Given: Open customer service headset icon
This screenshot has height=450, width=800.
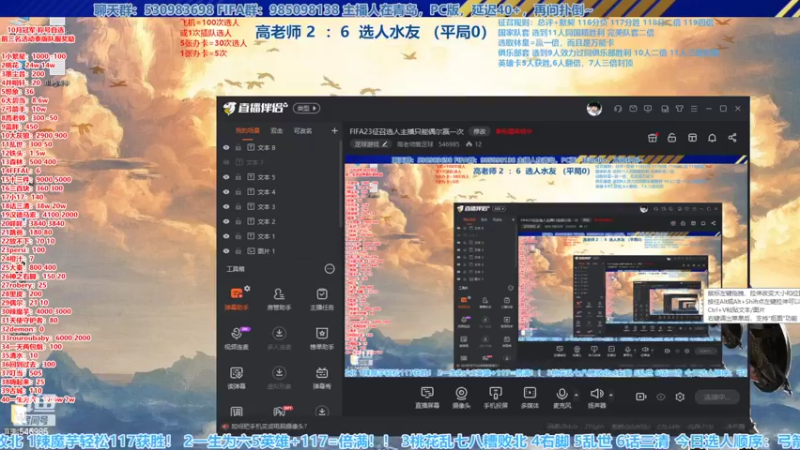Looking at the screenshot, I should (618, 109).
